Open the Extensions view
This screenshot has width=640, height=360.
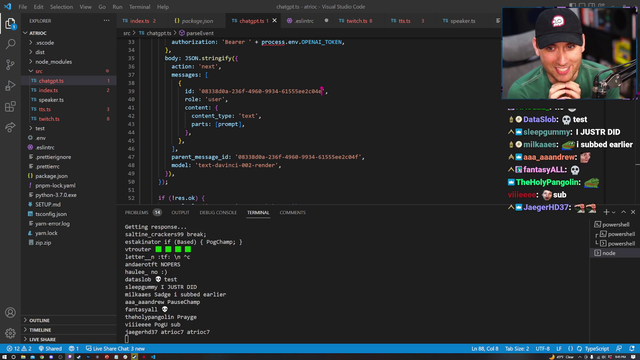click(x=10, y=107)
